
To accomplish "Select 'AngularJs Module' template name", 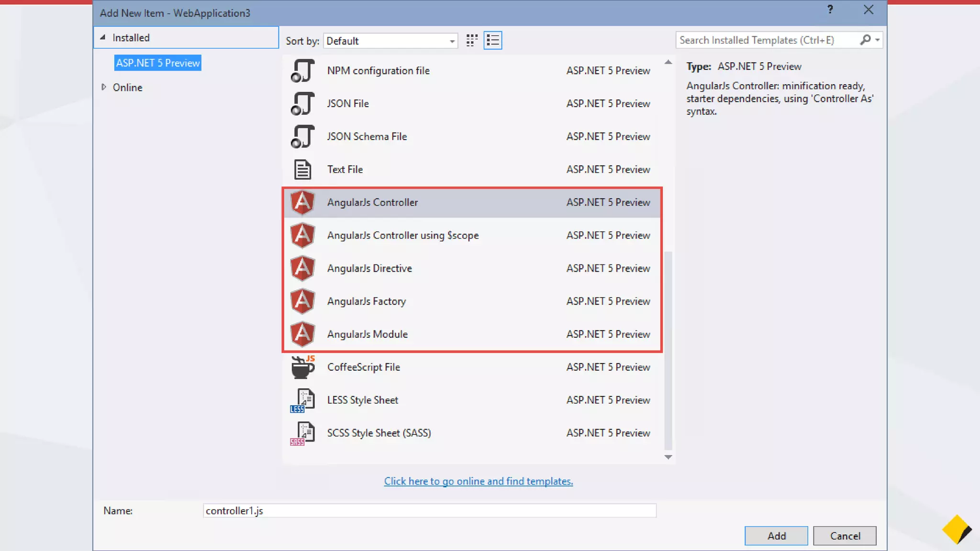I will tap(367, 334).
